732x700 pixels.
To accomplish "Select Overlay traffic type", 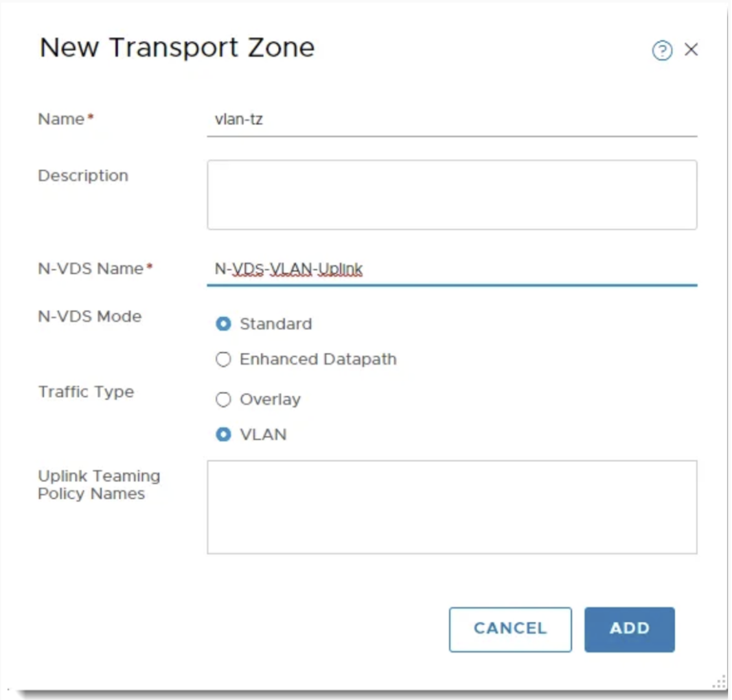I will pos(223,399).
